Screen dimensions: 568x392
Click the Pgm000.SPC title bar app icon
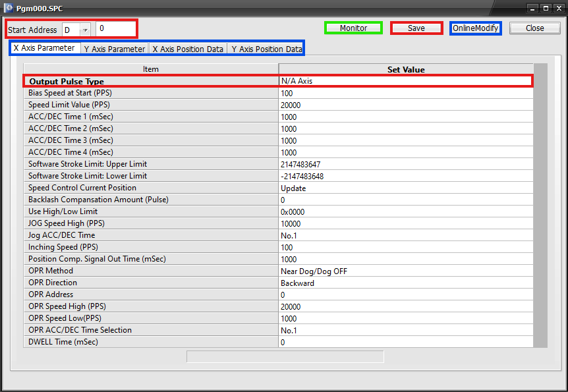tap(9, 8)
